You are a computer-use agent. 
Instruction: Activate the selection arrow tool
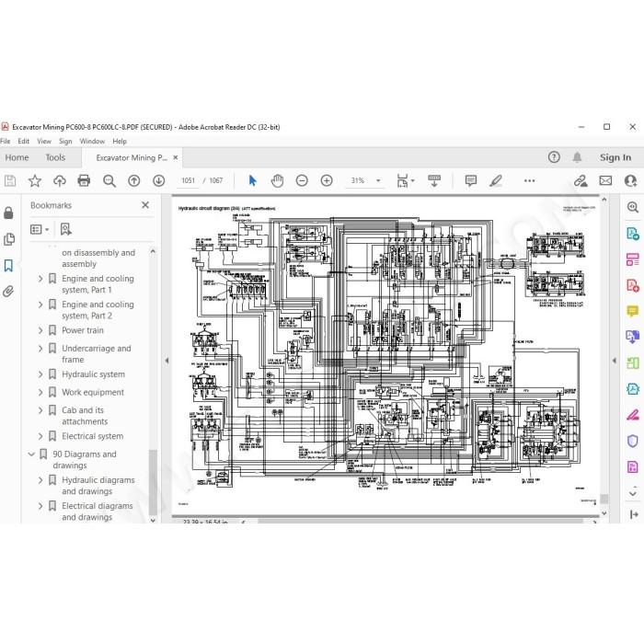(x=253, y=180)
